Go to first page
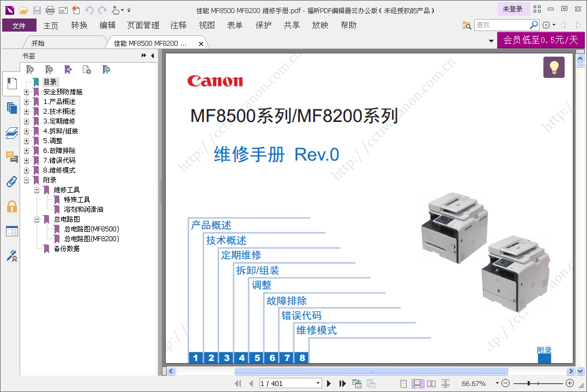 click(x=238, y=383)
